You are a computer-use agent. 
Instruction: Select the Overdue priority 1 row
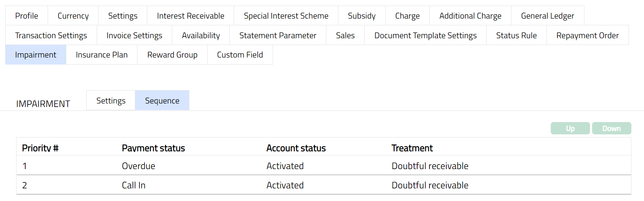coord(138,166)
